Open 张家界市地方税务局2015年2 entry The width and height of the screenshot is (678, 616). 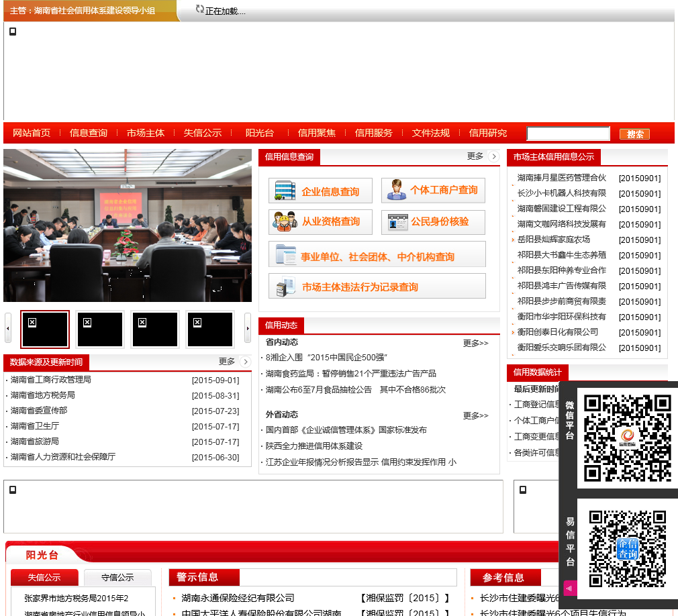point(76,599)
